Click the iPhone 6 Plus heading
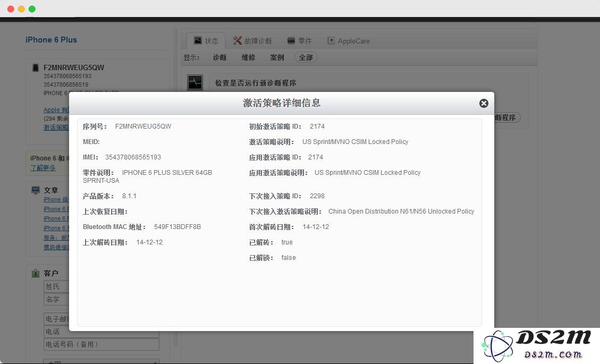The width and height of the screenshot is (600, 364). 51,40
